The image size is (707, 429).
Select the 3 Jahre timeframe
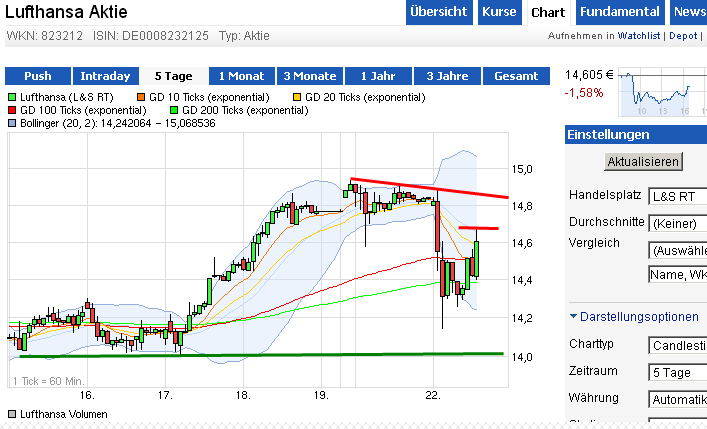447,76
